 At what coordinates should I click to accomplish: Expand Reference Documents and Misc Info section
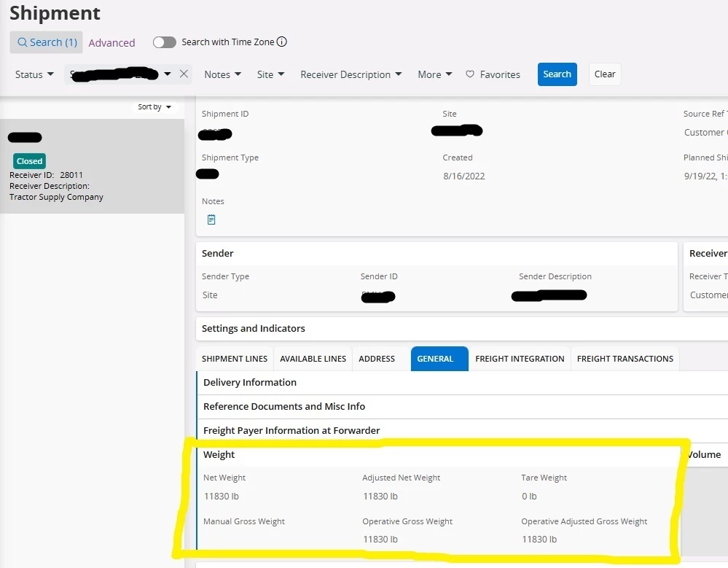[x=462, y=406]
